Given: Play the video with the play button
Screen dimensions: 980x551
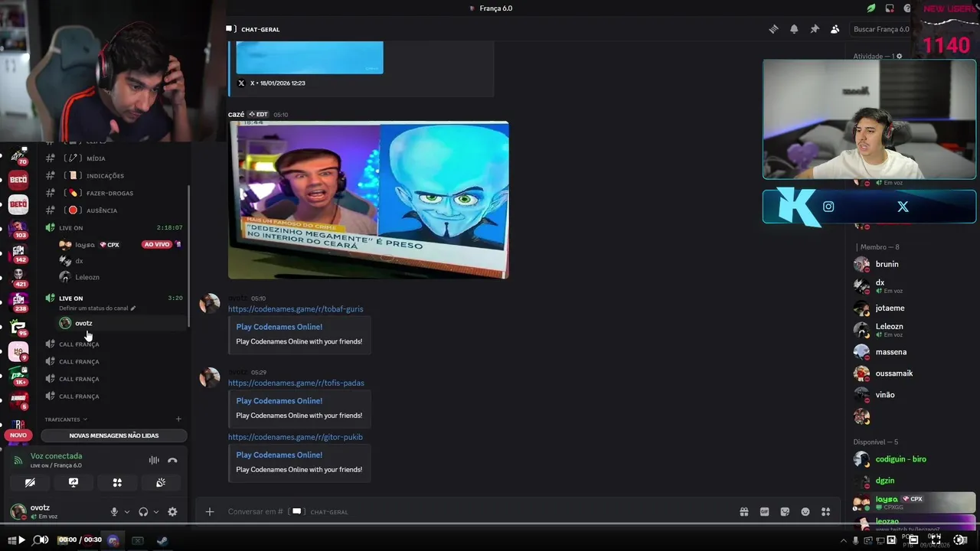Looking at the screenshot, I should [21, 540].
